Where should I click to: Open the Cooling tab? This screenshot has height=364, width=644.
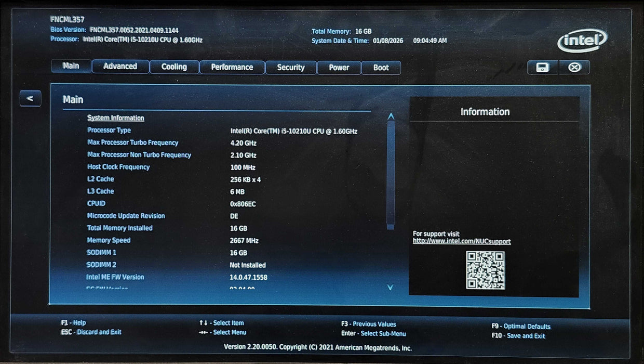coord(174,67)
